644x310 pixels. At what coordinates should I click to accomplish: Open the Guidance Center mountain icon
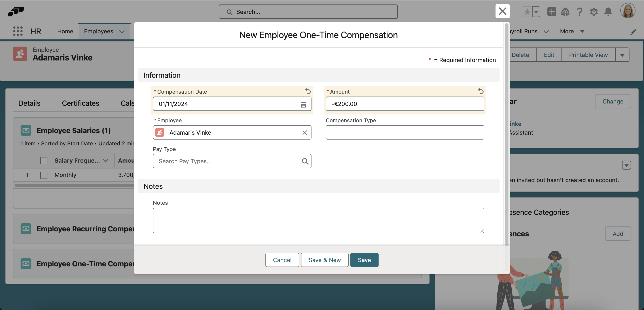(566, 12)
